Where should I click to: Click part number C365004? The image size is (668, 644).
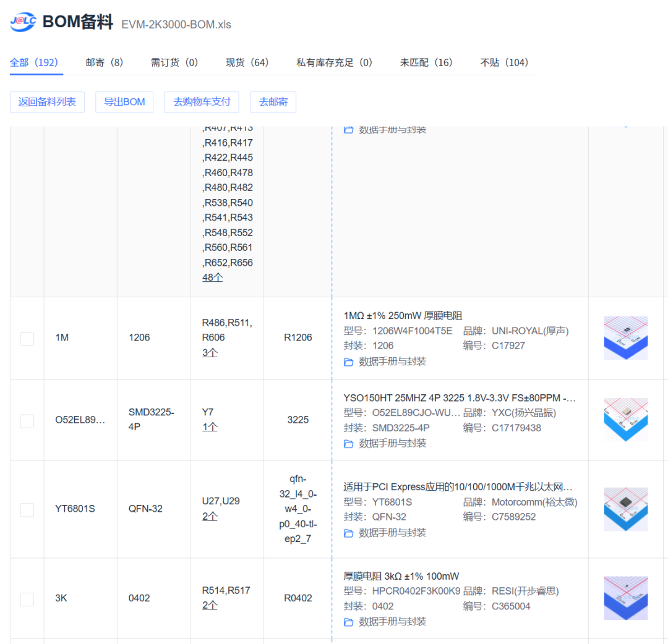[512, 606]
